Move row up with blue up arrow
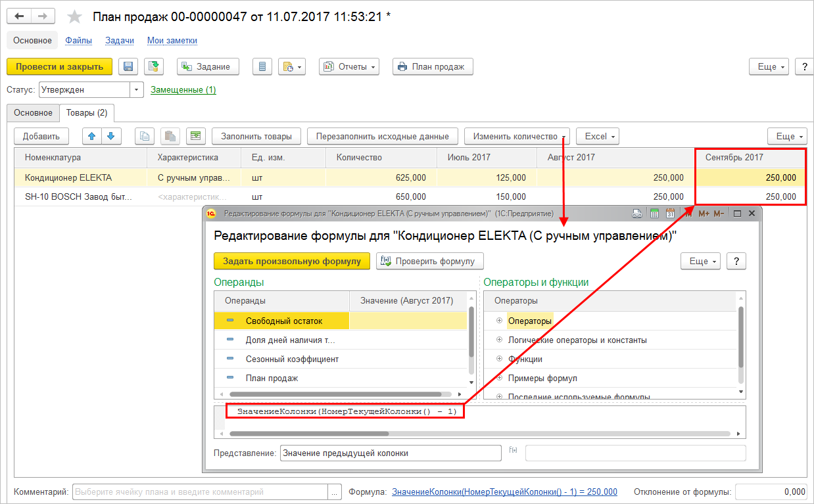 [93, 136]
